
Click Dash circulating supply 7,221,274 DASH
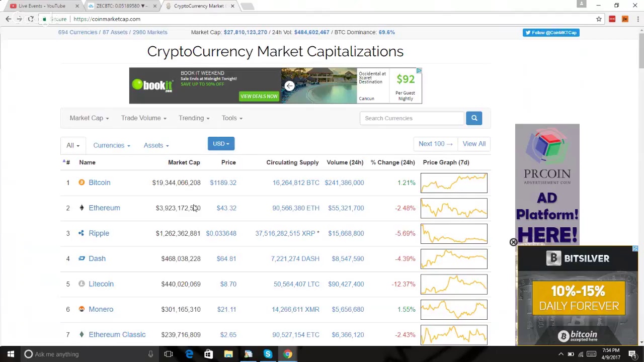pos(295,258)
